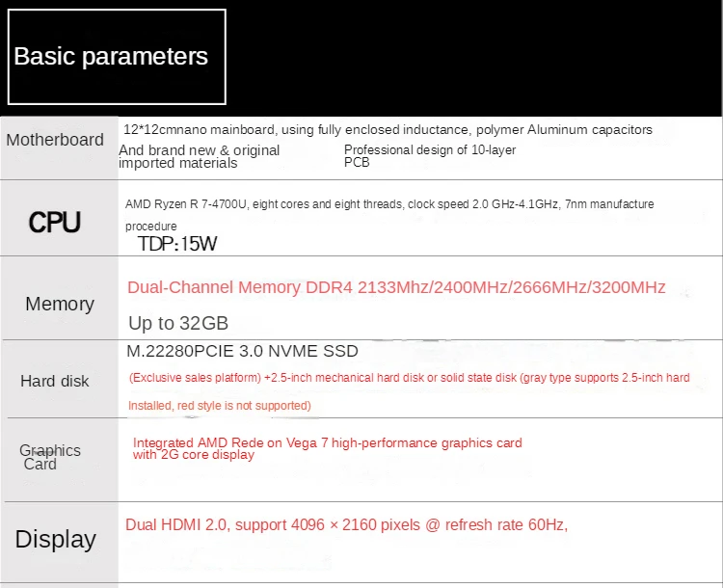Click the Basic parameters heading box

[x=117, y=57]
